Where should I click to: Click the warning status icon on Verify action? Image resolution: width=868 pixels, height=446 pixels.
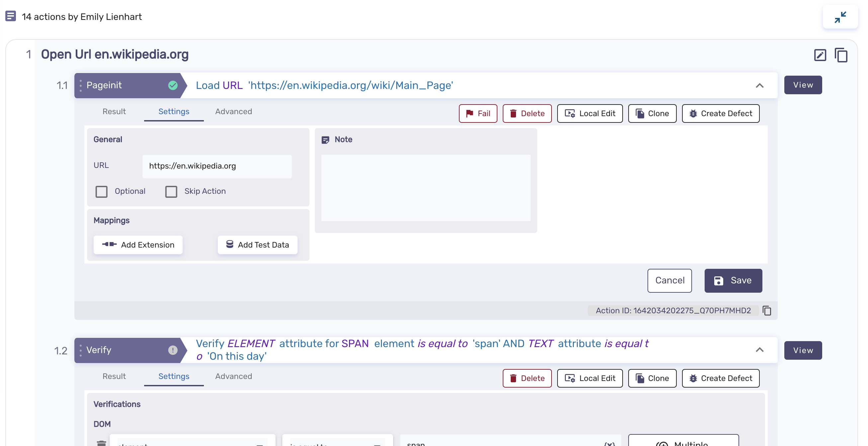coord(173,350)
